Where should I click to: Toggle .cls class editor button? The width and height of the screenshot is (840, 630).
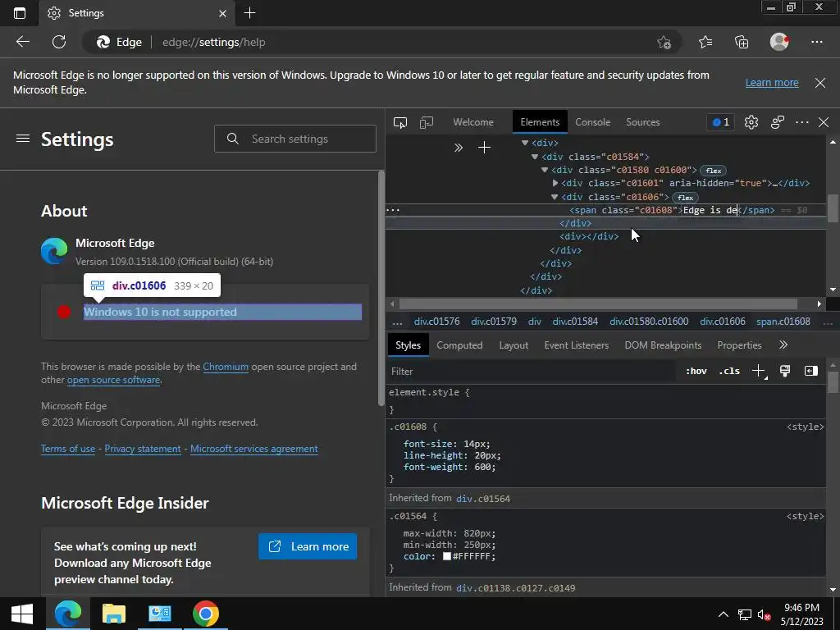tap(729, 372)
